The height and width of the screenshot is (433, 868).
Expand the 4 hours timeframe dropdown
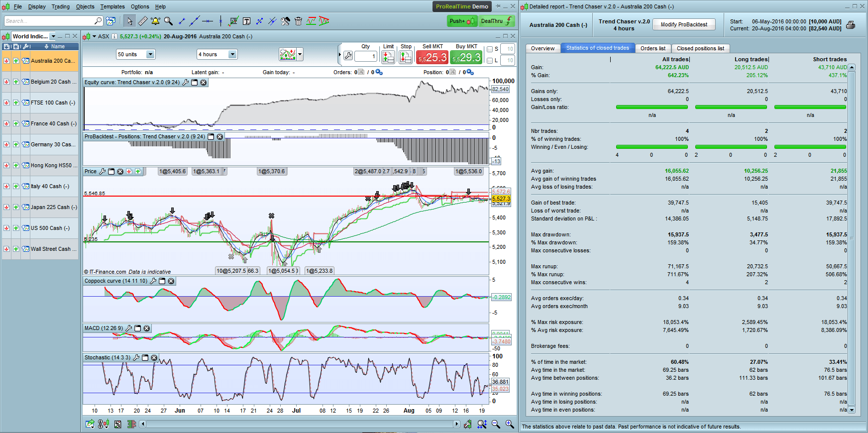[x=232, y=54]
